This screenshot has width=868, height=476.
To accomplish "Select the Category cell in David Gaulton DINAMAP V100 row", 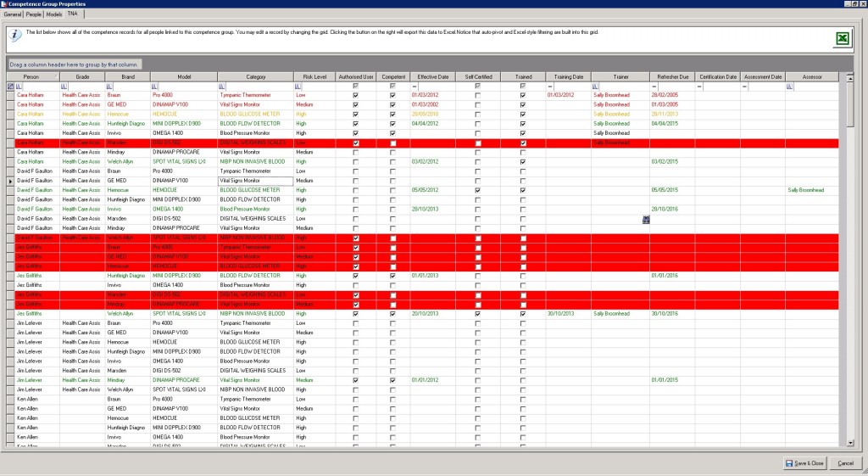I will click(x=256, y=181).
